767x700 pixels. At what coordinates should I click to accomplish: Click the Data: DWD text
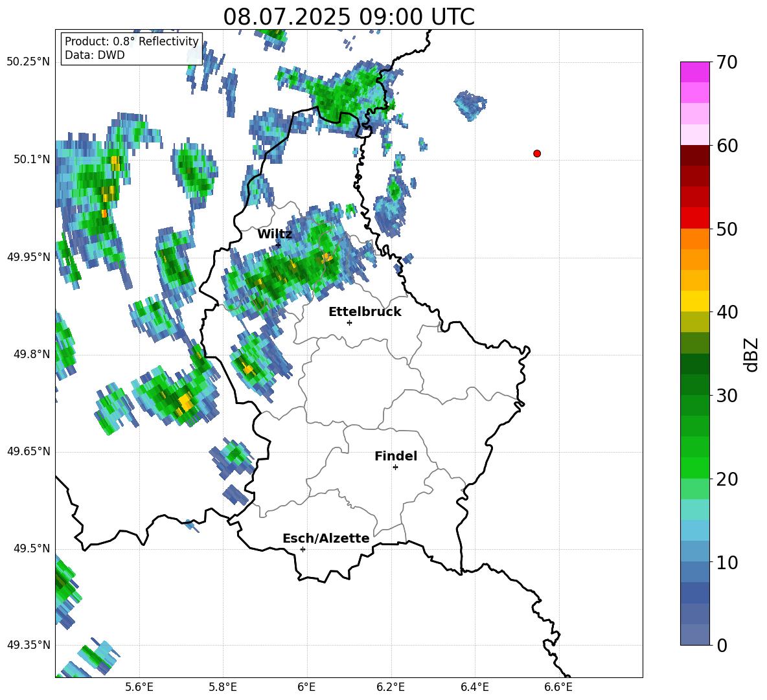95,55
